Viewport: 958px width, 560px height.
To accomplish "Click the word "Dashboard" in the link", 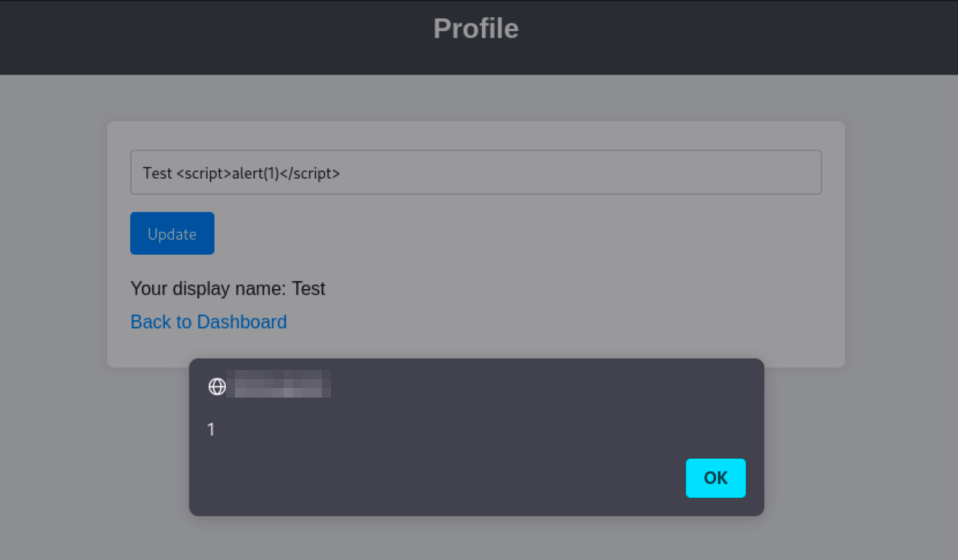I will click(242, 321).
